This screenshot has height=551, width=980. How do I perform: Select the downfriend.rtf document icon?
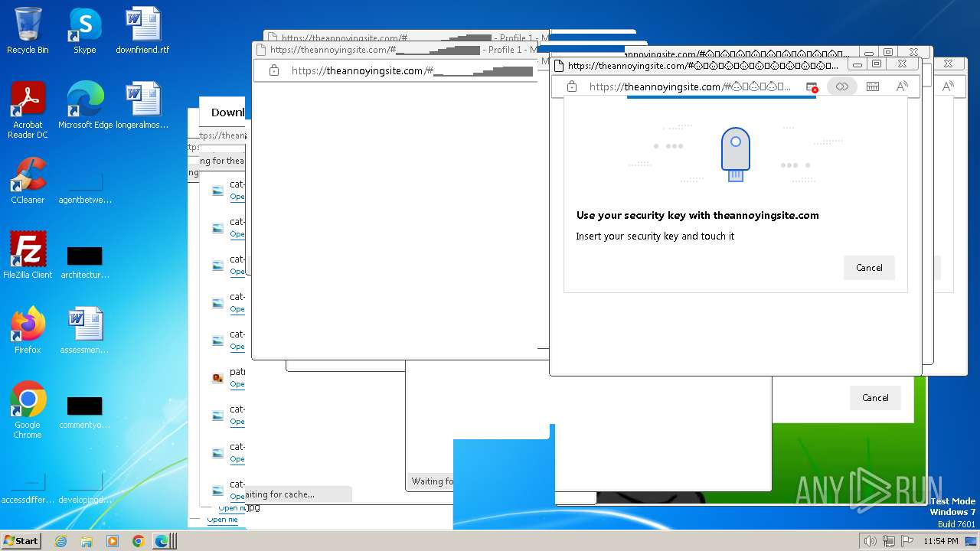coord(142,31)
